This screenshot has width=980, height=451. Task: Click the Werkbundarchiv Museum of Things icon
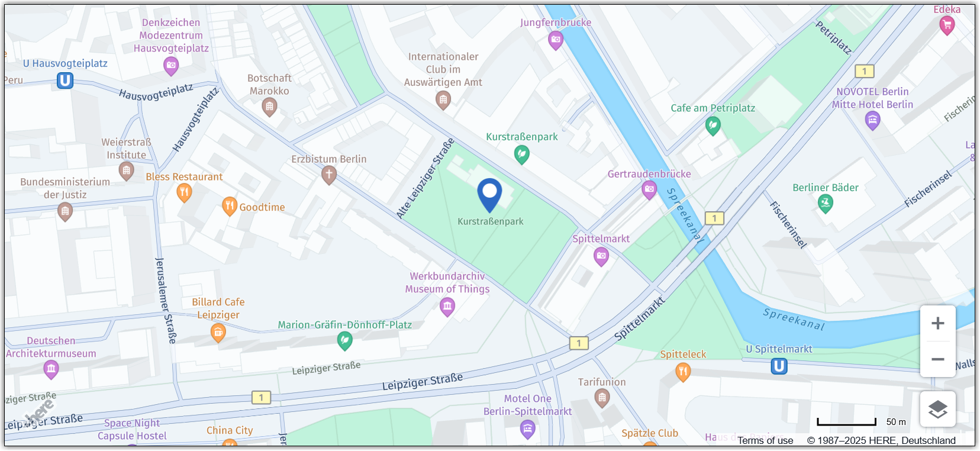tap(447, 307)
